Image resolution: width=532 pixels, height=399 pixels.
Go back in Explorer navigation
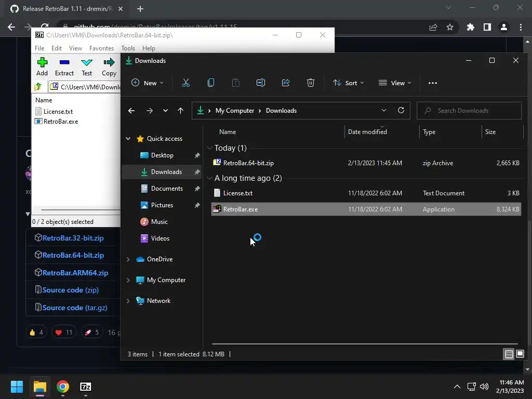coord(131,111)
